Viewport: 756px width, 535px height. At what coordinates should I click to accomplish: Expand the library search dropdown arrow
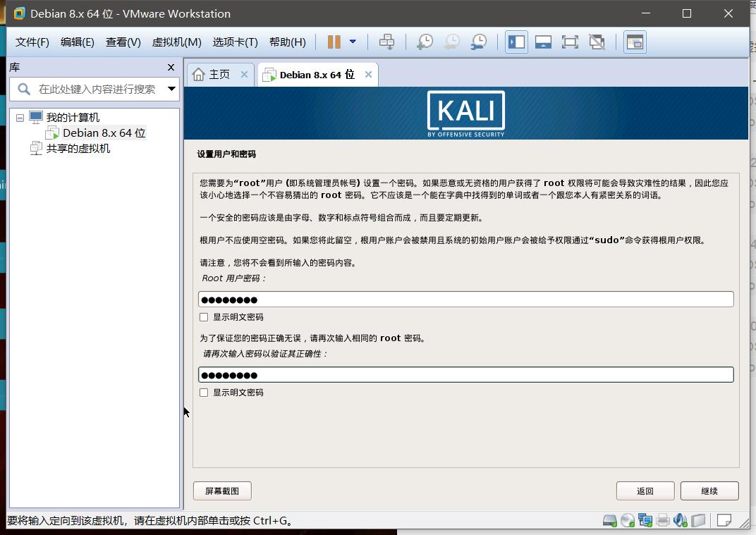tap(171, 89)
